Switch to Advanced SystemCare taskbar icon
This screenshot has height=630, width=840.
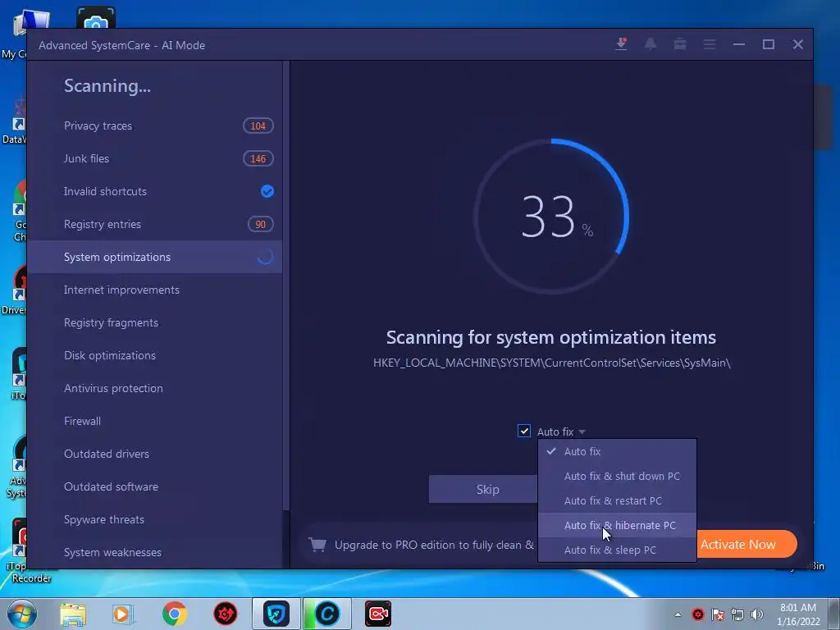click(327, 614)
